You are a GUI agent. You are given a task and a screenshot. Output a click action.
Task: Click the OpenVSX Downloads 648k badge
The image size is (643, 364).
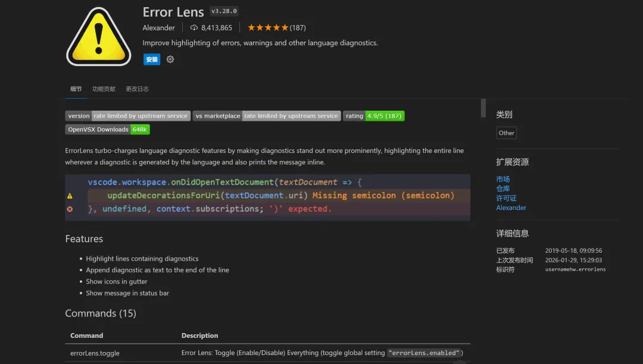(107, 129)
